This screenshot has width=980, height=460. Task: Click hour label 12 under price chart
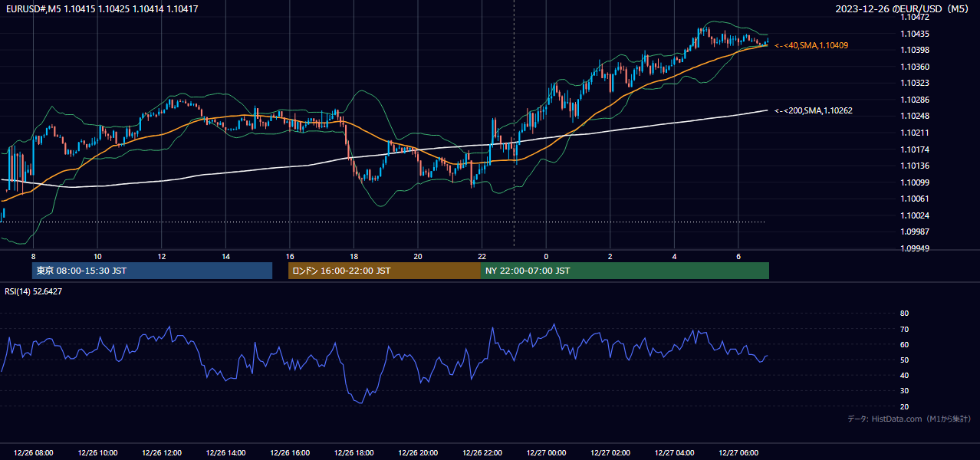162,256
